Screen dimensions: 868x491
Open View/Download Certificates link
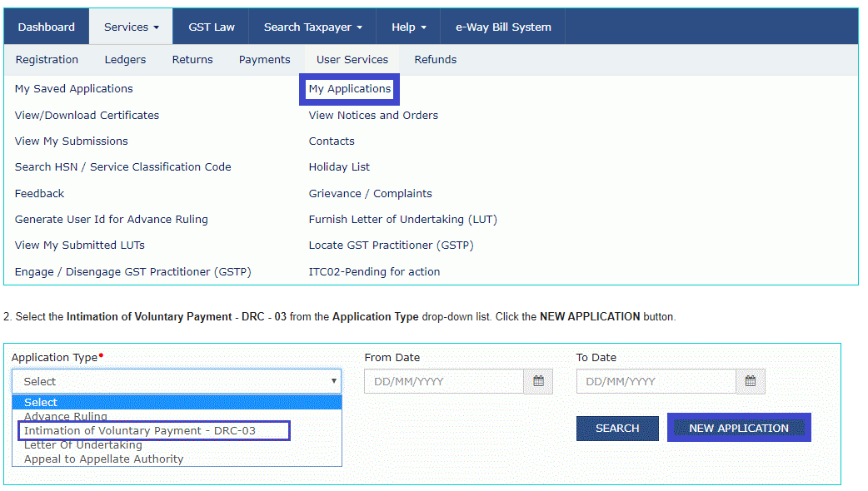click(x=87, y=116)
